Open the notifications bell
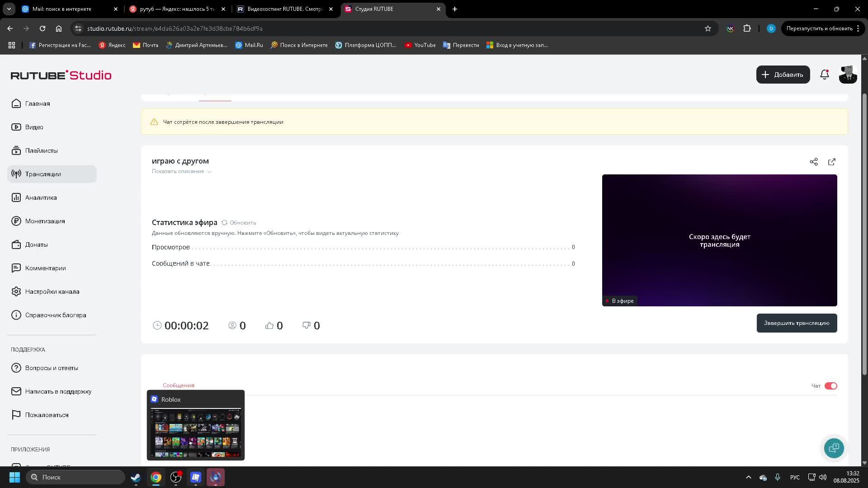 [825, 75]
